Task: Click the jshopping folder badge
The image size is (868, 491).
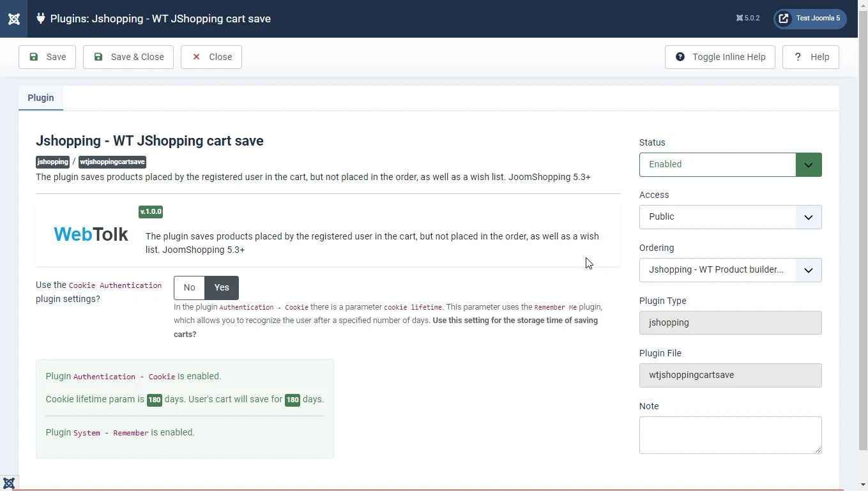Action: tap(52, 162)
